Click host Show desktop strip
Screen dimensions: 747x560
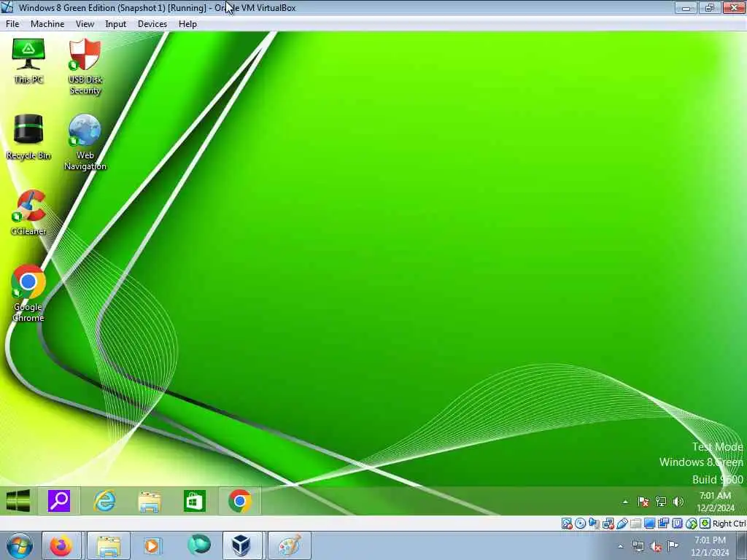coord(741,545)
